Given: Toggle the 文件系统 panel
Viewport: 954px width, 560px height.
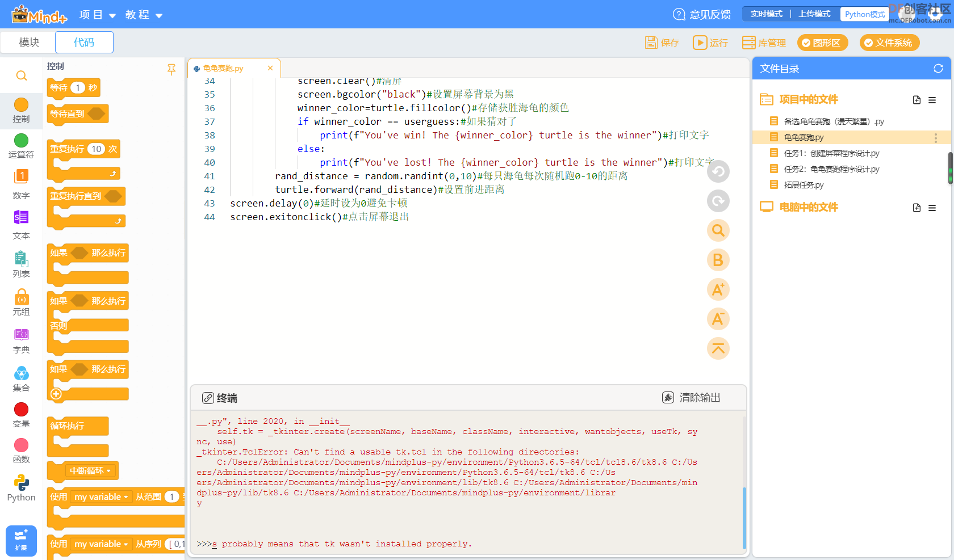Looking at the screenshot, I should coord(889,43).
